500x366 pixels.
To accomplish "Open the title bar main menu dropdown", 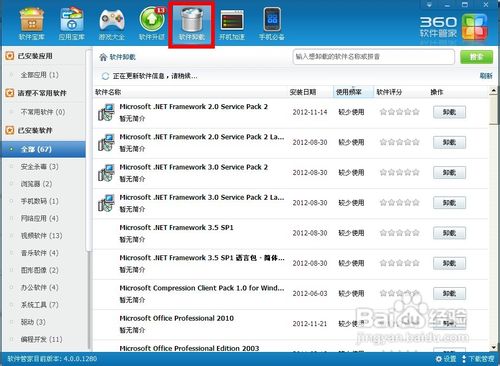I will 429,5.
